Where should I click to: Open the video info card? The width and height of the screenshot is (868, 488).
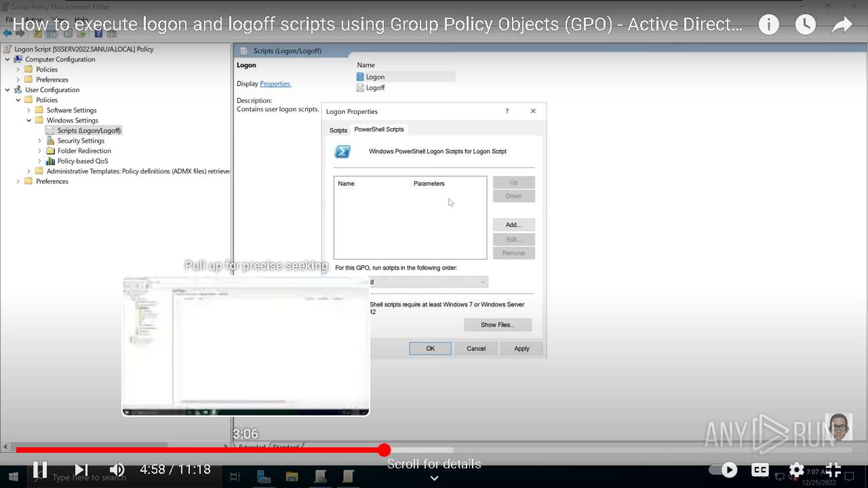point(768,25)
